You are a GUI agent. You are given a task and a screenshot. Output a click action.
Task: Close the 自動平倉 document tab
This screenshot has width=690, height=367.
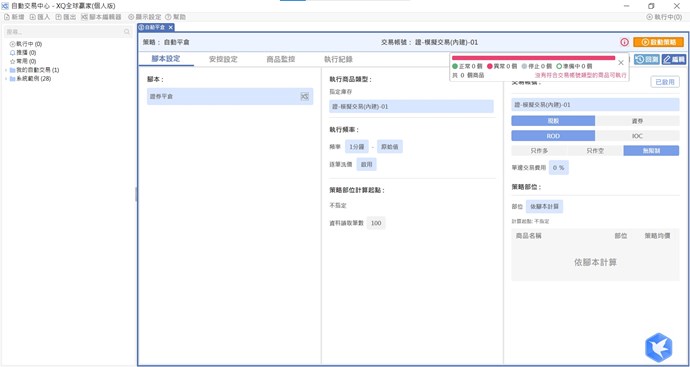pyautogui.click(x=171, y=27)
